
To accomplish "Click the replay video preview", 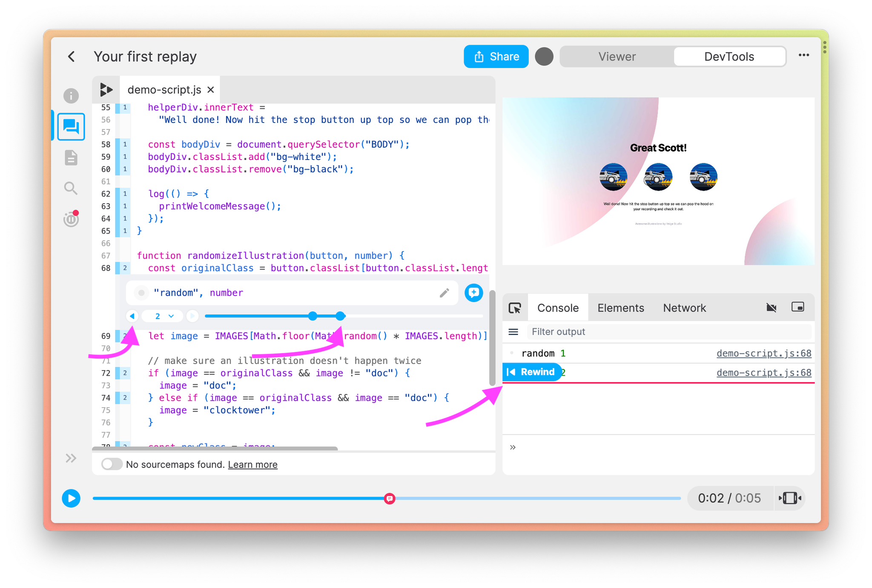I will tap(658, 181).
